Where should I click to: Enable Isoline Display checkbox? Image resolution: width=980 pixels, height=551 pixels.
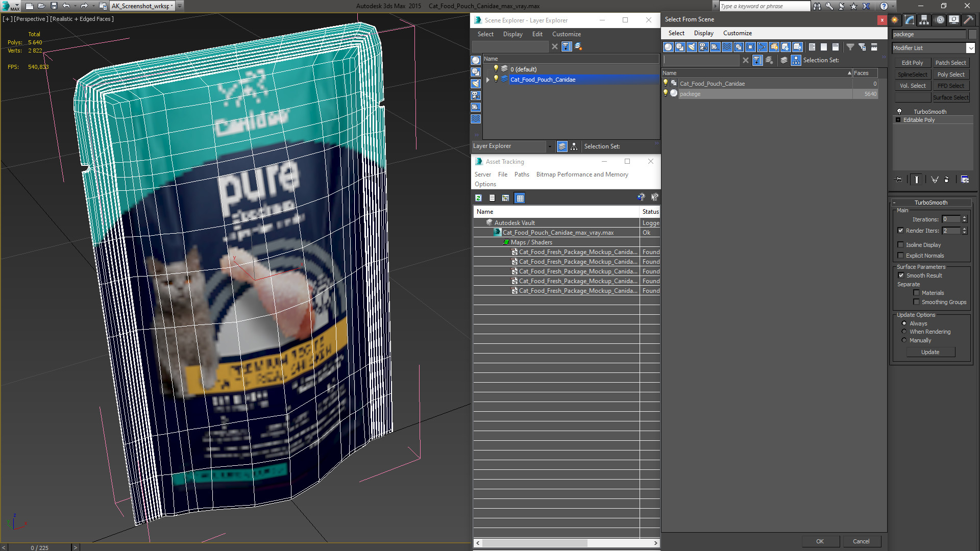pos(900,245)
